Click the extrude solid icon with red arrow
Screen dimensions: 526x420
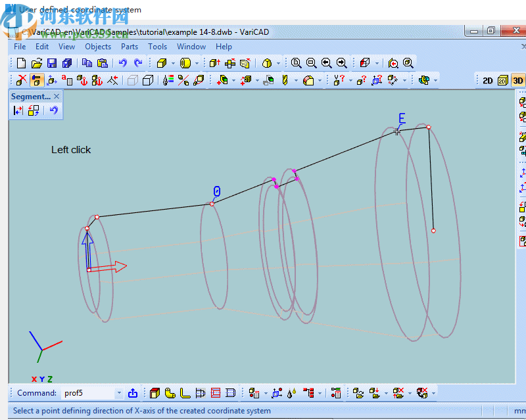point(215,63)
